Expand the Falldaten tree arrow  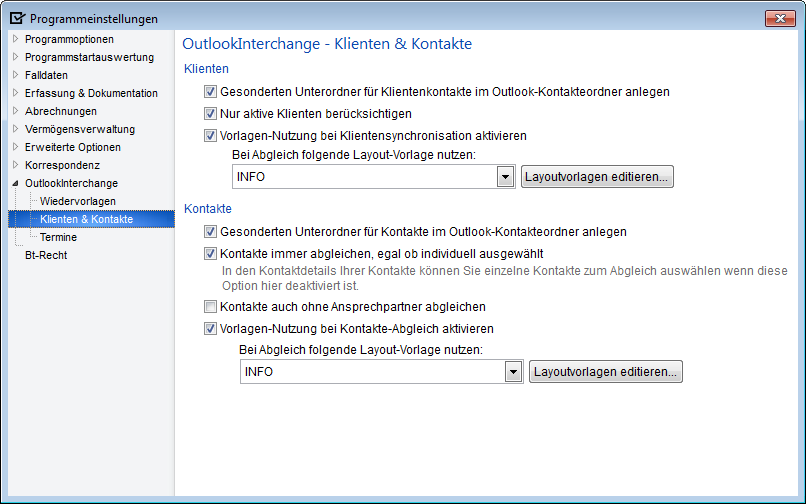pyautogui.click(x=15, y=75)
